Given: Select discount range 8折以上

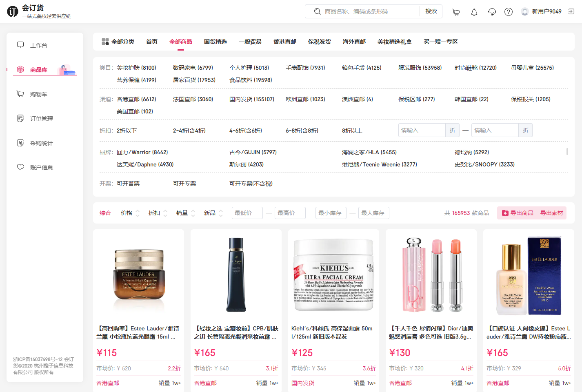Looking at the screenshot, I should point(352,131).
